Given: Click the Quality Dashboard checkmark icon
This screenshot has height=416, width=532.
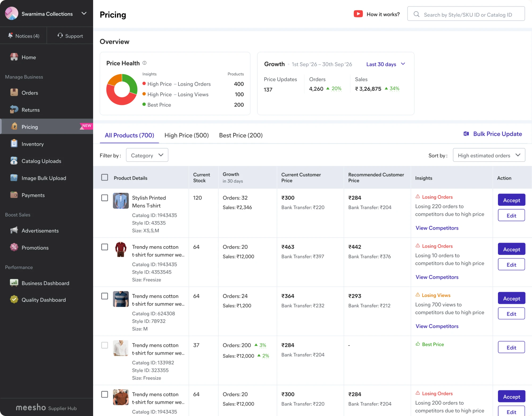Looking at the screenshot, I should click(14, 300).
